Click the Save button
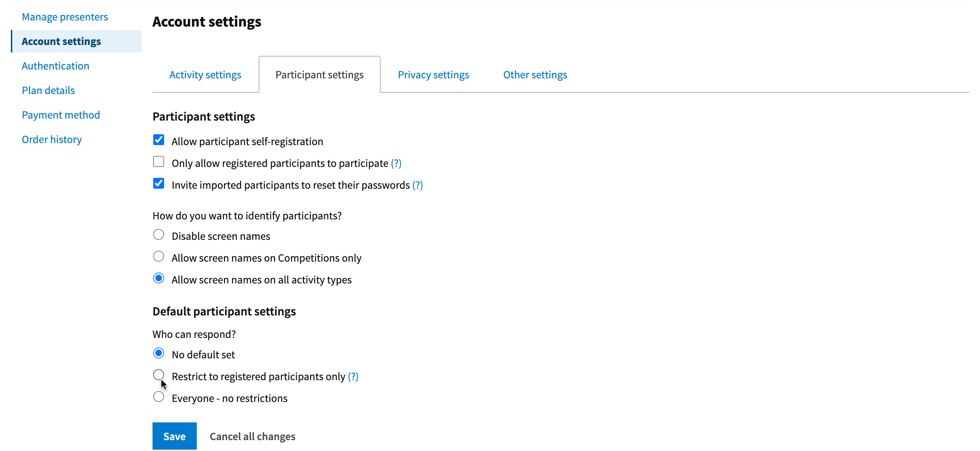980x451 pixels. pyautogui.click(x=174, y=436)
